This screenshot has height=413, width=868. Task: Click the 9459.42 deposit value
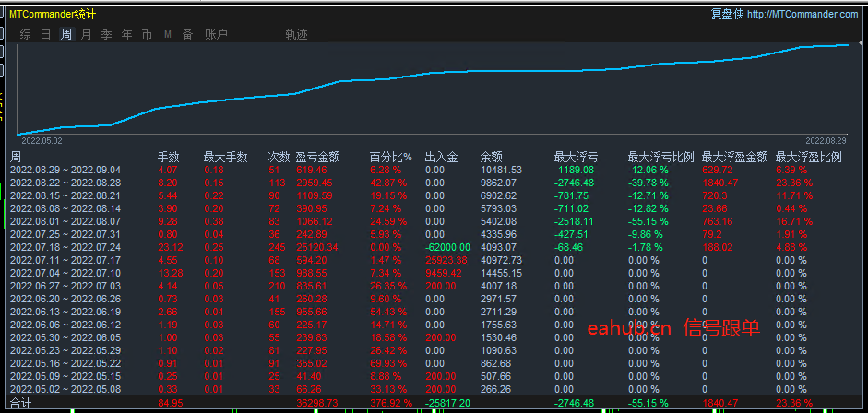click(444, 273)
